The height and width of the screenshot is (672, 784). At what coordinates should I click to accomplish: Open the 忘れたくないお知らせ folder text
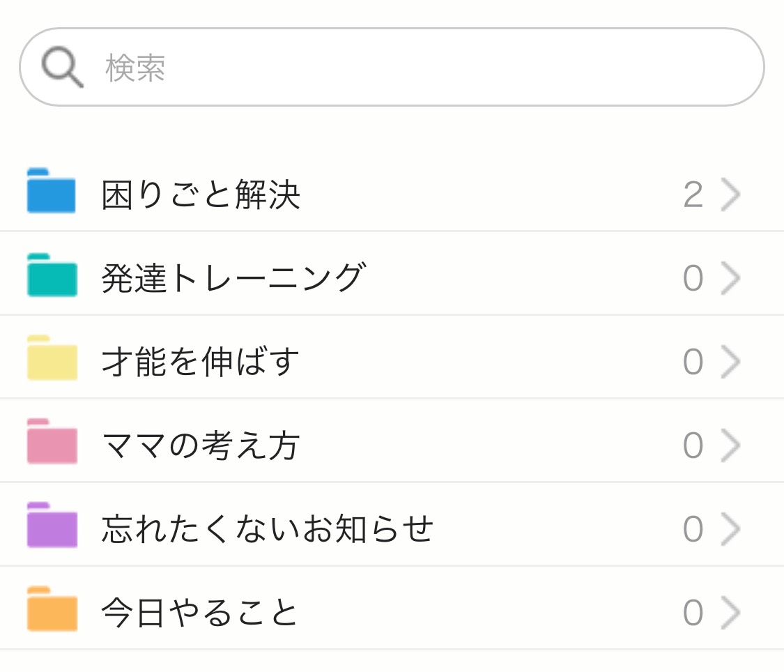[268, 530]
